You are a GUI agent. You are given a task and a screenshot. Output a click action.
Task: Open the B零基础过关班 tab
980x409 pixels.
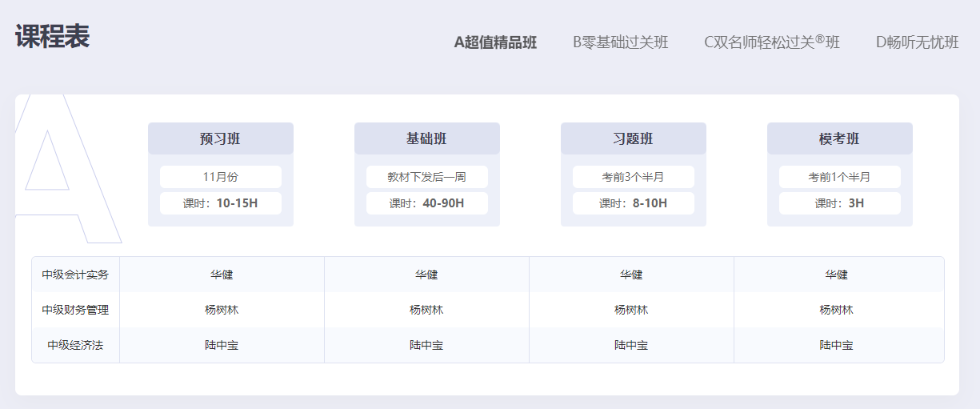click(620, 42)
